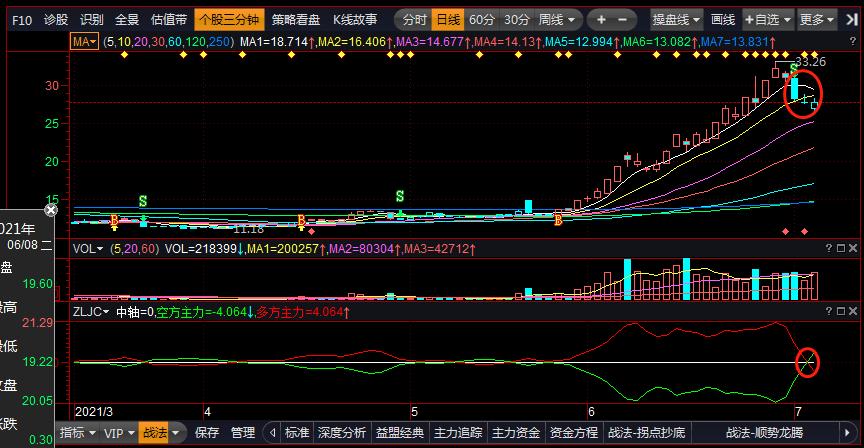
Task: Expand the 更多 menu
Action: [x=816, y=20]
